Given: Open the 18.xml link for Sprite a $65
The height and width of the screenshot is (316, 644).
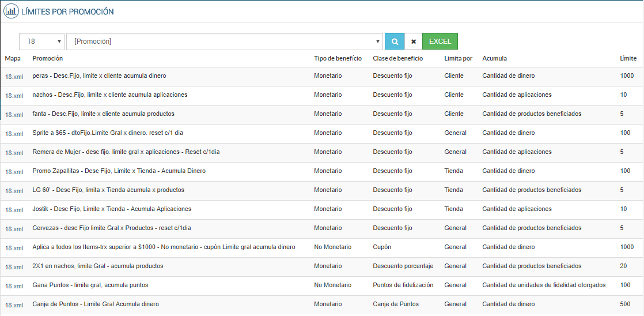Looking at the screenshot, I should pos(14,134).
